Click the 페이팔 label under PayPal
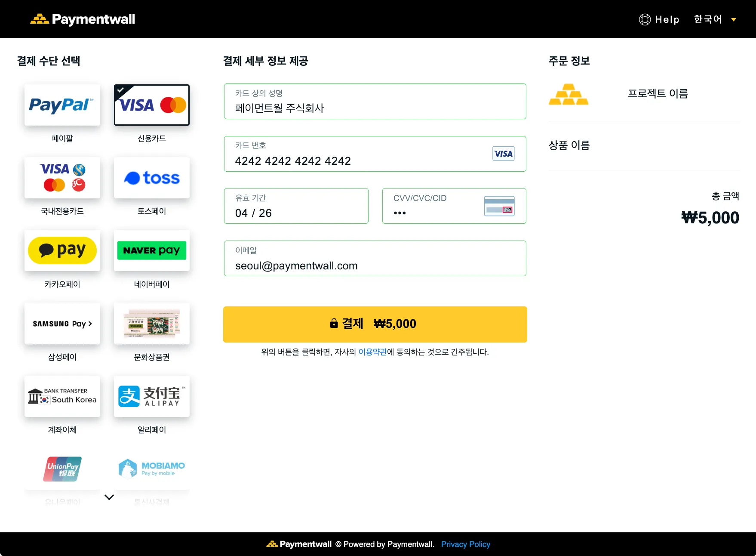This screenshot has width=756, height=556. (62, 139)
